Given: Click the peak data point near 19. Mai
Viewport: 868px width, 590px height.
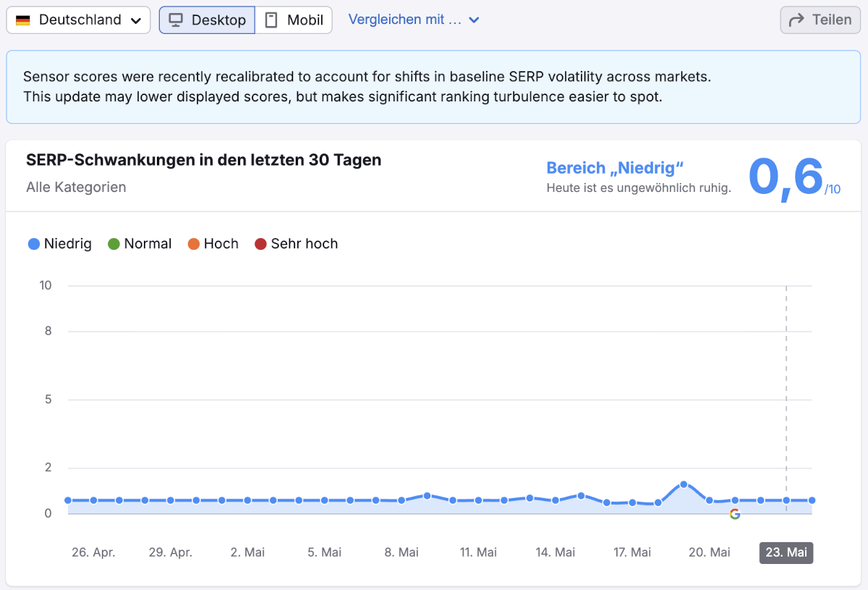Looking at the screenshot, I should 684,484.
